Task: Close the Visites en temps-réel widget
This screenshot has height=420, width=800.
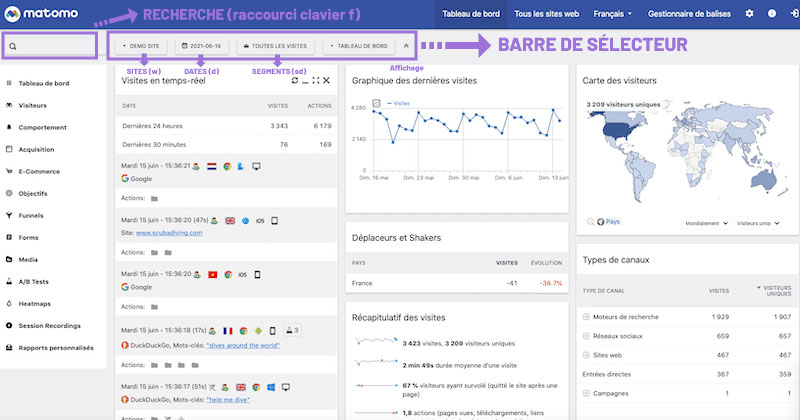Action: (x=327, y=80)
